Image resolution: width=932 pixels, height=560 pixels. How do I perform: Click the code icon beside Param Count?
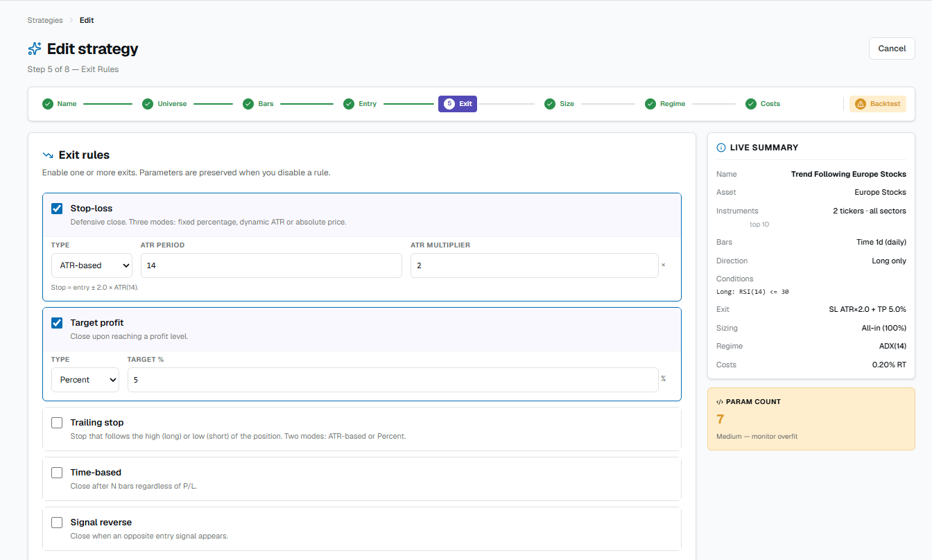[x=720, y=402]
